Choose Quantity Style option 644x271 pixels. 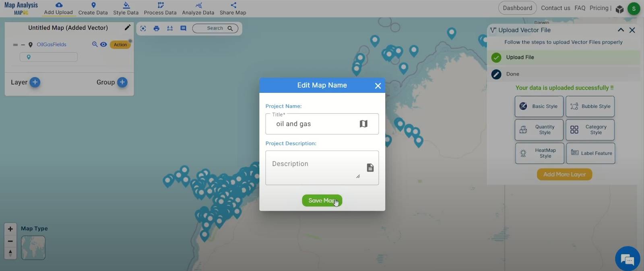pos(539,130)
